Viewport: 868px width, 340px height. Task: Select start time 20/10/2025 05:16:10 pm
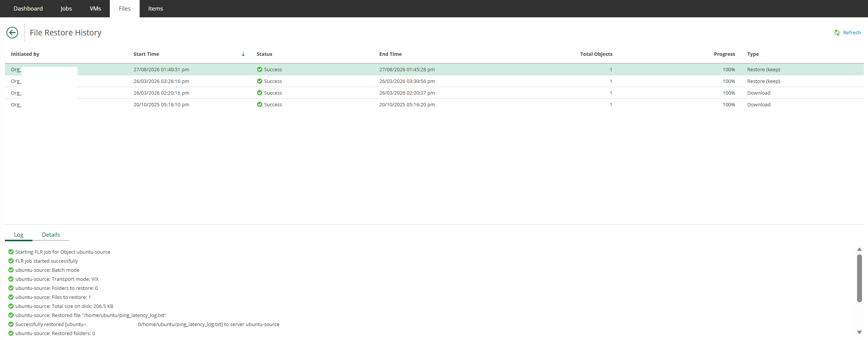click(x=161, y=104)
